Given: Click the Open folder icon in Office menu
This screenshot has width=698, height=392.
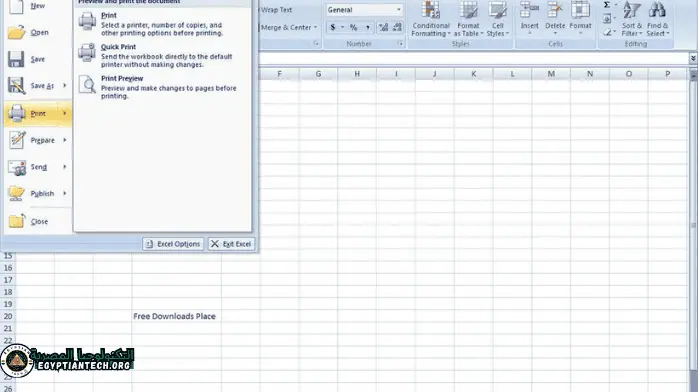Looking at the screenshot, I should point(16,32).
